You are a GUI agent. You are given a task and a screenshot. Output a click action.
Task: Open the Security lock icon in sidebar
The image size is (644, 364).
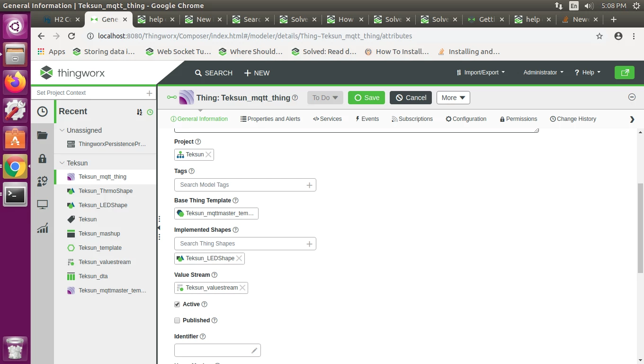43,158
